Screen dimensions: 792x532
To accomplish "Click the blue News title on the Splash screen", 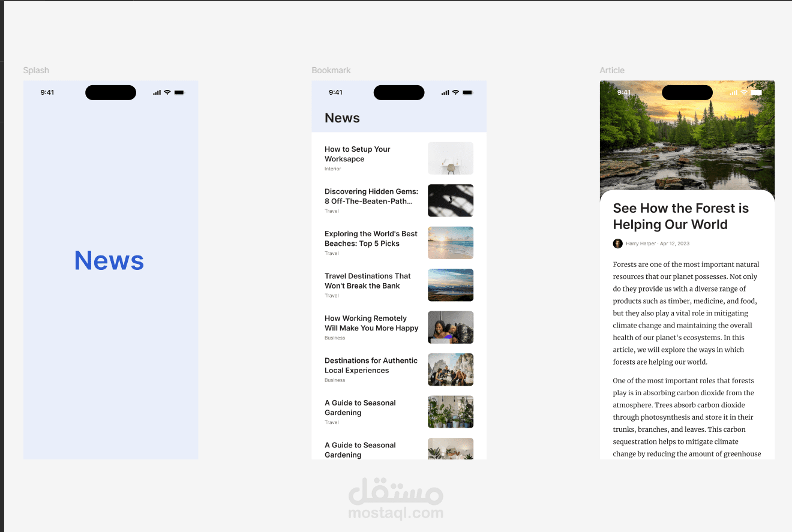I will [x=109, y=260].
